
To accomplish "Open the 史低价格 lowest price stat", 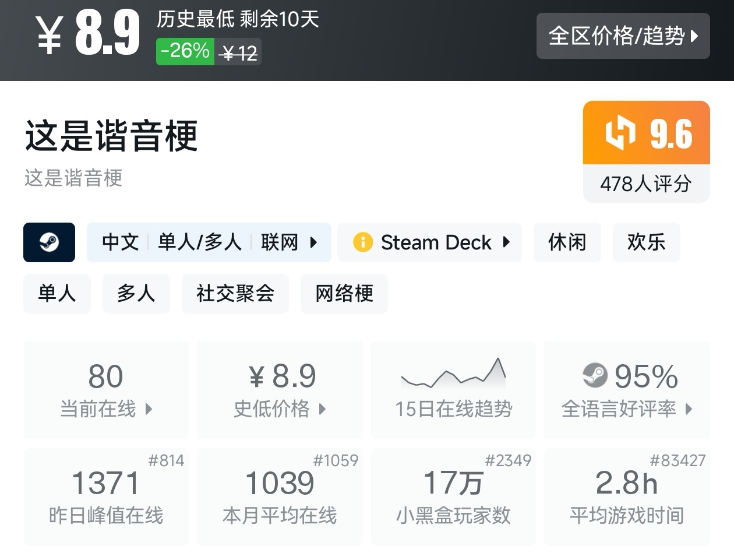I will pos(280,390).
